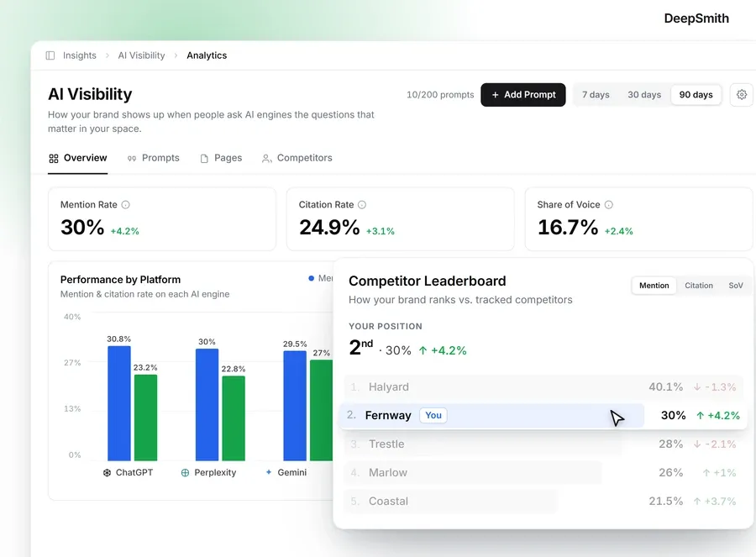This screenshot has width=756, height=557.
Task: Open the settings gear icon
Action: pos(742,95)
